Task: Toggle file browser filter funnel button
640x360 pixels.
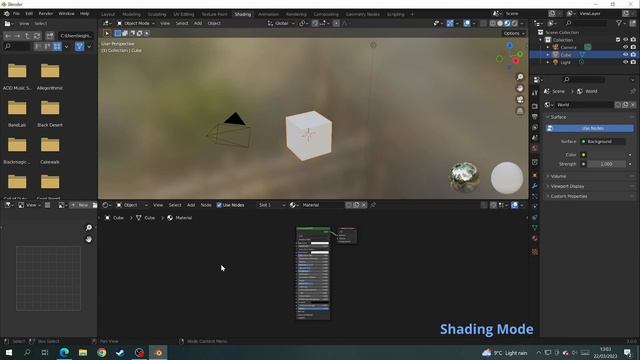Action: pos(80,47)
